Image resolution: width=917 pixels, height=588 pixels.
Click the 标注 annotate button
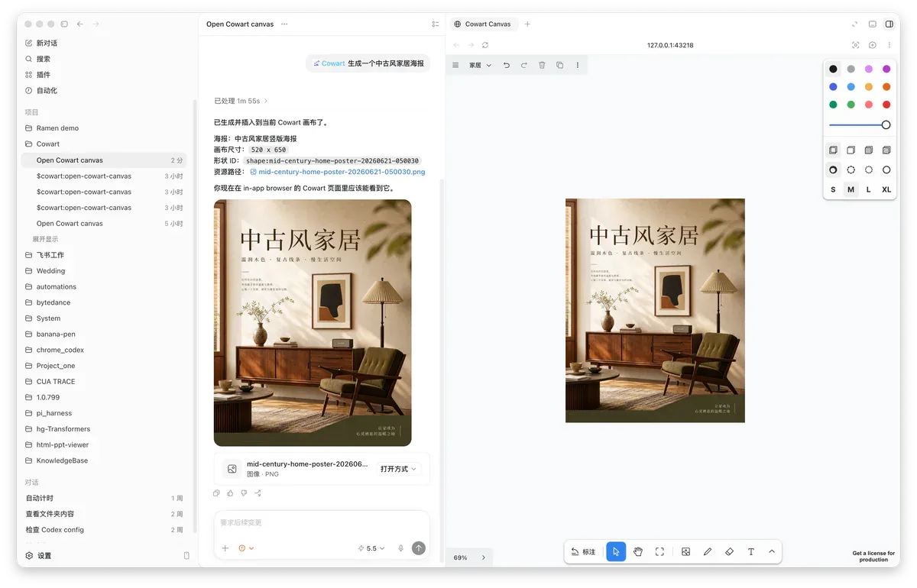pyautogui.click(x=583, y=551)
